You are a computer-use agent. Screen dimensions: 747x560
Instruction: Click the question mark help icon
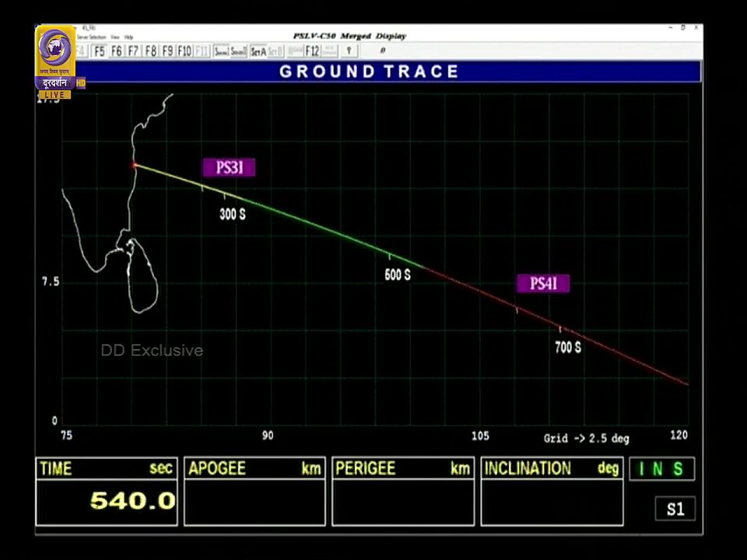point(349,51)
